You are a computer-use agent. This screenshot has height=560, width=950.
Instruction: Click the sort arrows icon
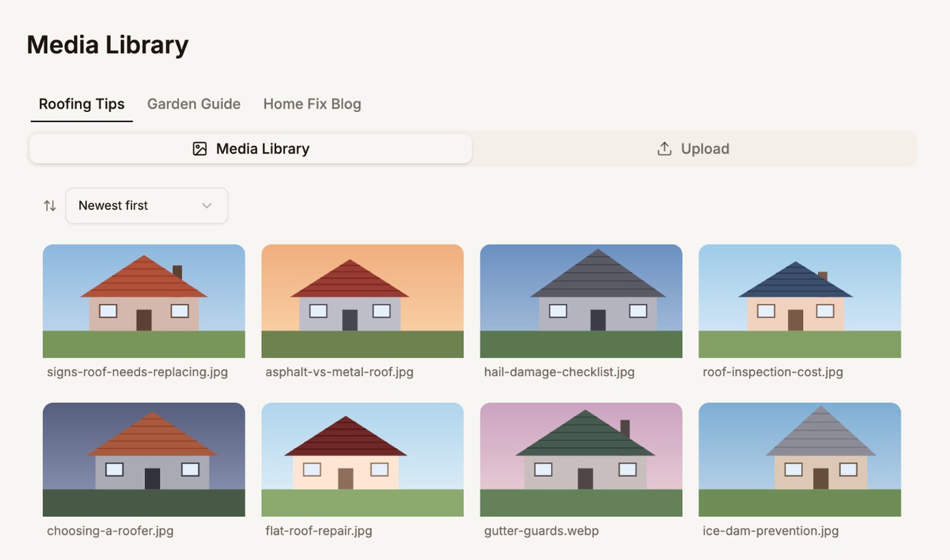50,205
